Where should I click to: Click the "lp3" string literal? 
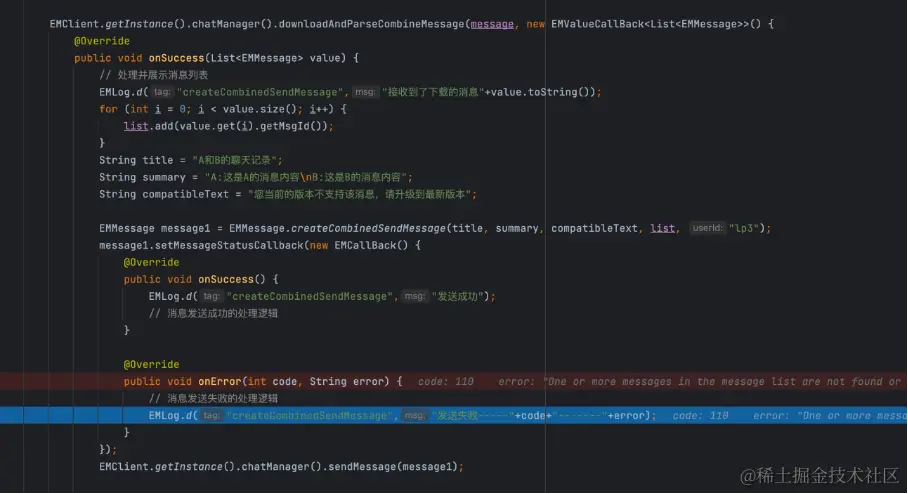(x=743, y=228)
